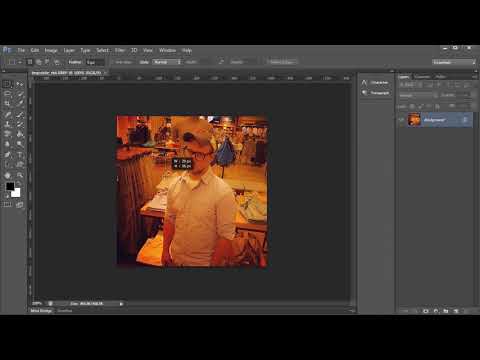Open the Paragraph panel icon
Viewport: 480px width, 360px height.
pos(365,92)
